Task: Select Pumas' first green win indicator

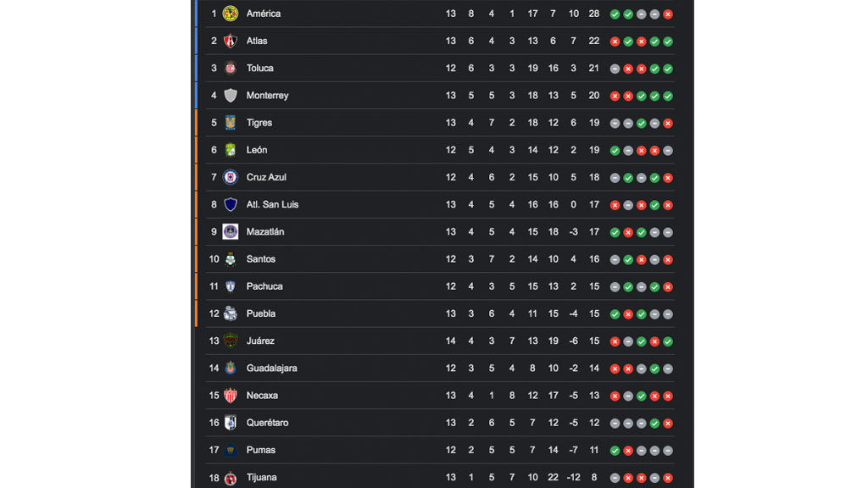Action: click(x=615, y=451)
